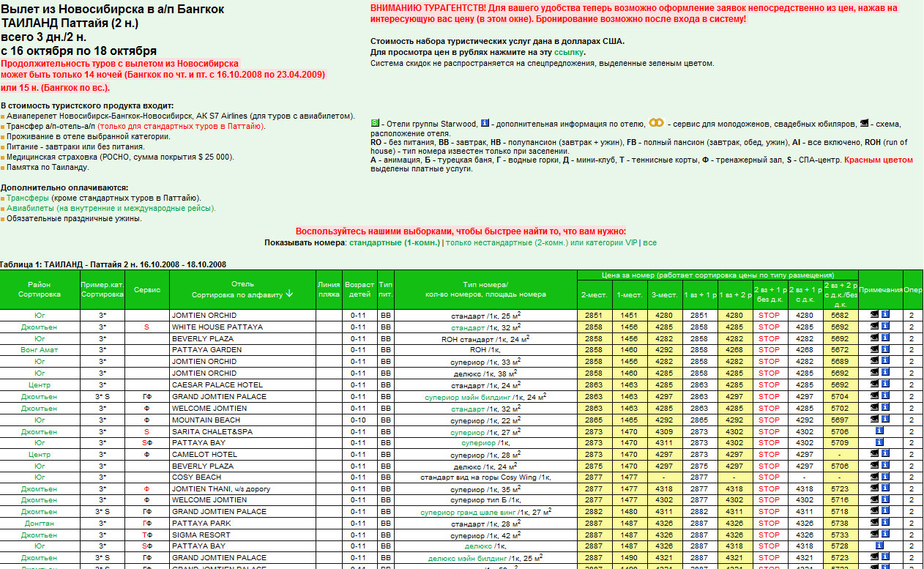Screen dimensions: 924x569
Task: Click info icon in SIGMA RESORT row
Action: pos(884,535)
